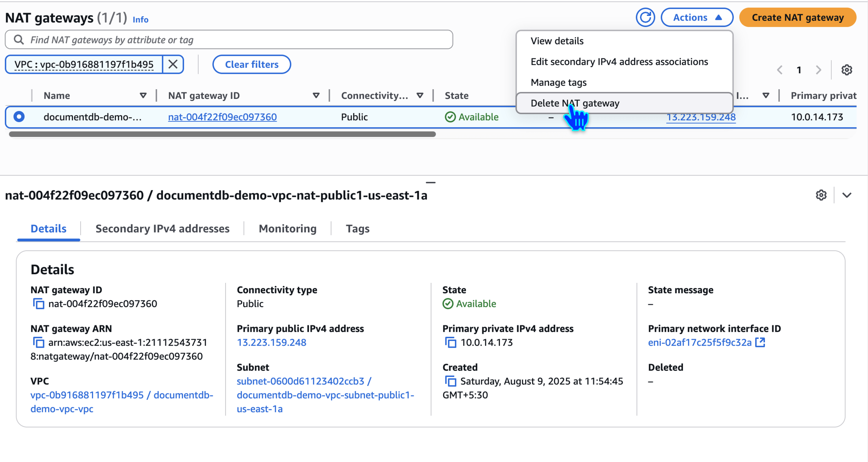Focus the Find NAT gateways search field
868x462 pixels.
(x=229, y=40)
